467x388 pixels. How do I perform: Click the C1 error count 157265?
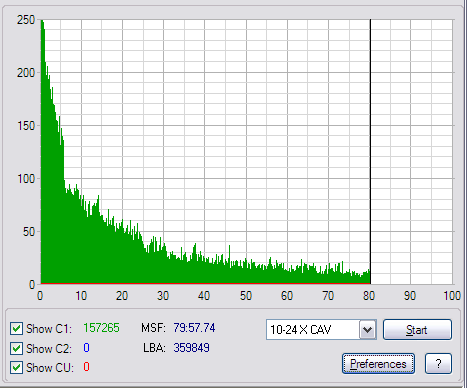click(101, 328)
